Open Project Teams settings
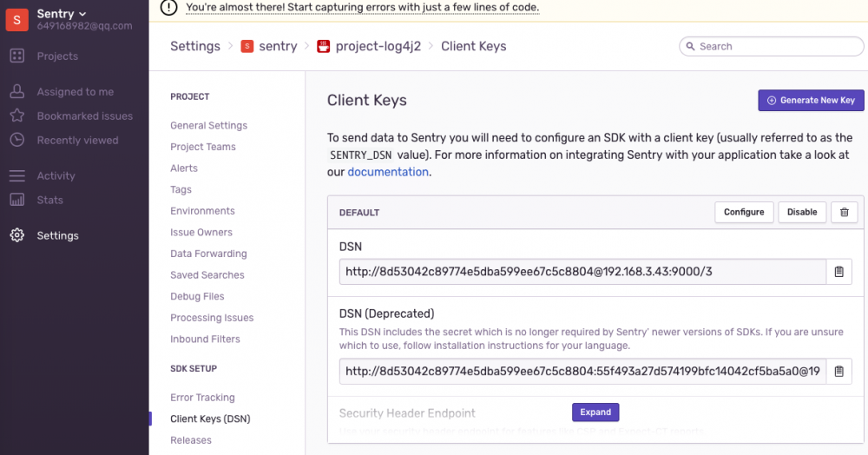868x455 pixels. [203, 147]
